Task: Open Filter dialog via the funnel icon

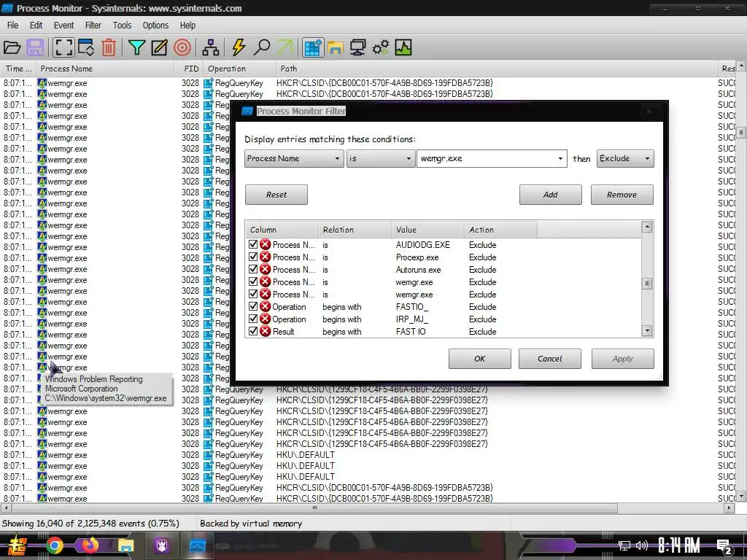Action: [x=136, y=47]
